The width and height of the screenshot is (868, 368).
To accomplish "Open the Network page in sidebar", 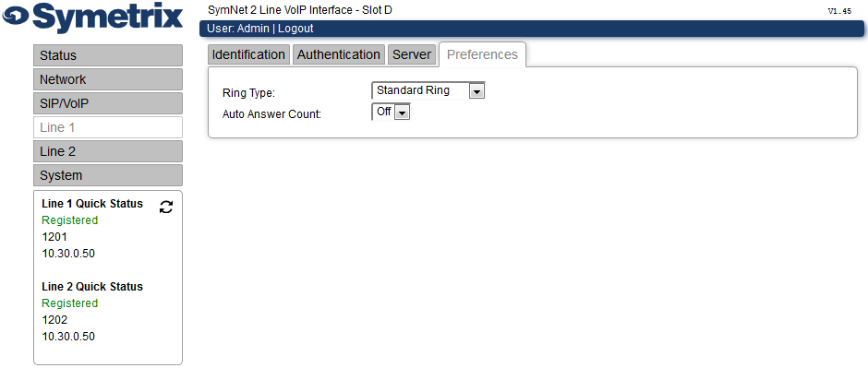I will point(108,79).
